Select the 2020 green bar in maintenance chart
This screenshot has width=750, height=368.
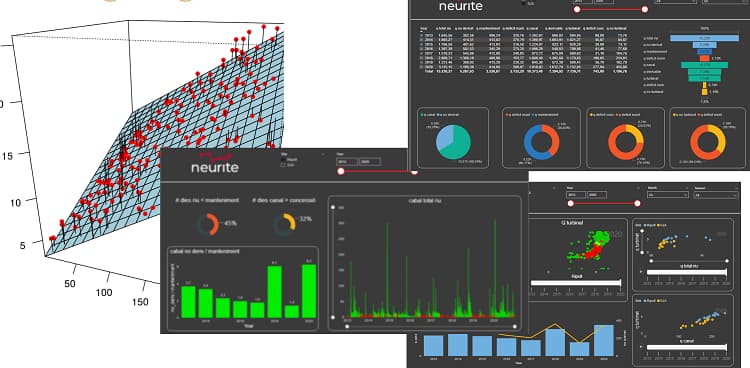pos(309,290)
